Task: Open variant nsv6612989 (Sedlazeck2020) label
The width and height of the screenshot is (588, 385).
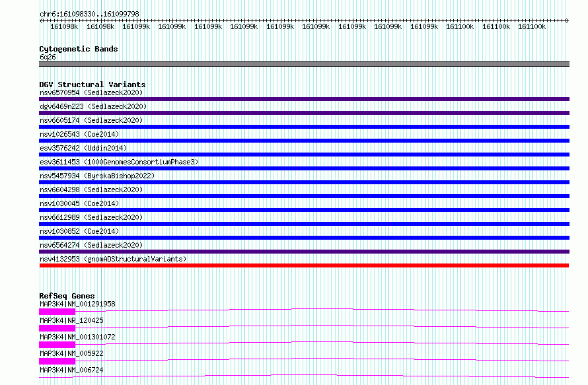Action: (x=91, y=217)
